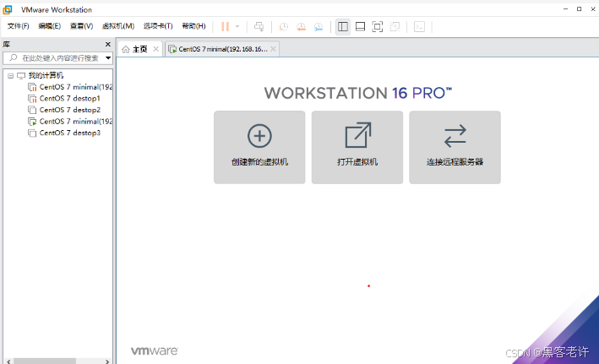This screenshot has width=599, height=364.
Task: Click the home icon on 主页 tab
Action: click(x=126, y=49)
